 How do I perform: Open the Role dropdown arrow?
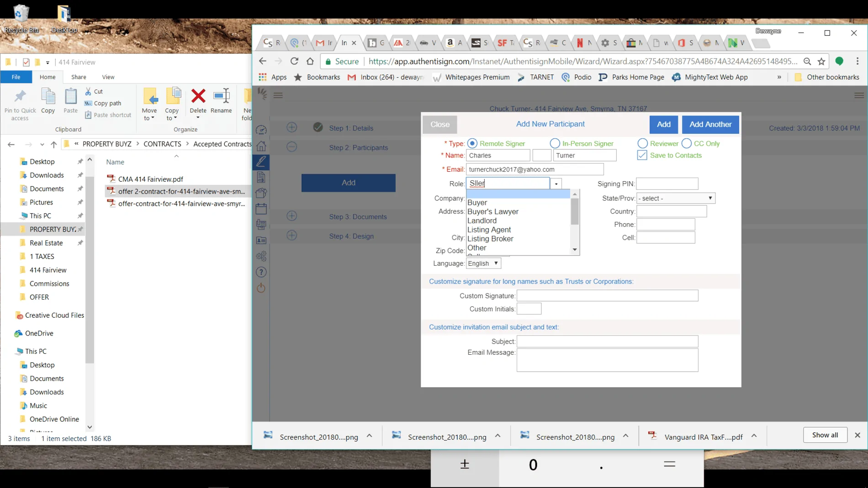pyautogui.click(x=556, y=184)
